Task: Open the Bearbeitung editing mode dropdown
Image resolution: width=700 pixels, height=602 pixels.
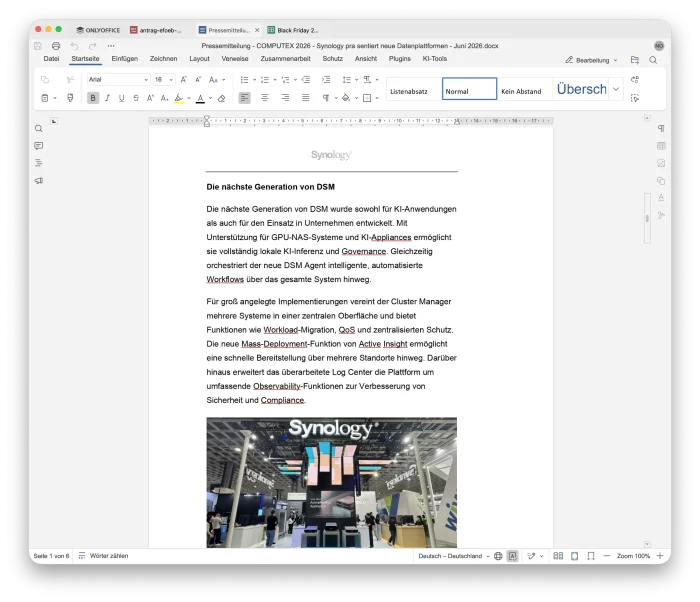Action: 592,60
